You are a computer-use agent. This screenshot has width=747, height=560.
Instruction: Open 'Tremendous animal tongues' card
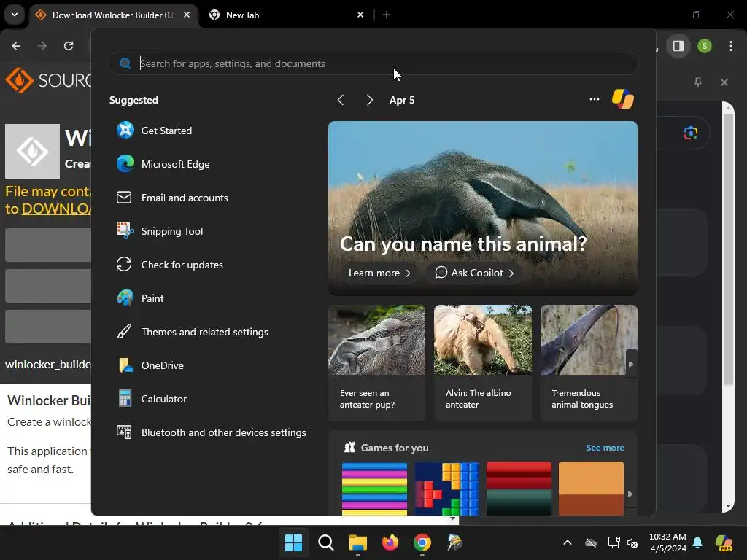point(589,363)
